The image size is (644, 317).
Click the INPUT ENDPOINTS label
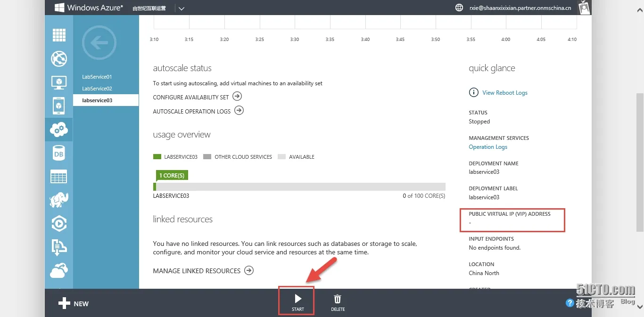[x=491, y=239]
